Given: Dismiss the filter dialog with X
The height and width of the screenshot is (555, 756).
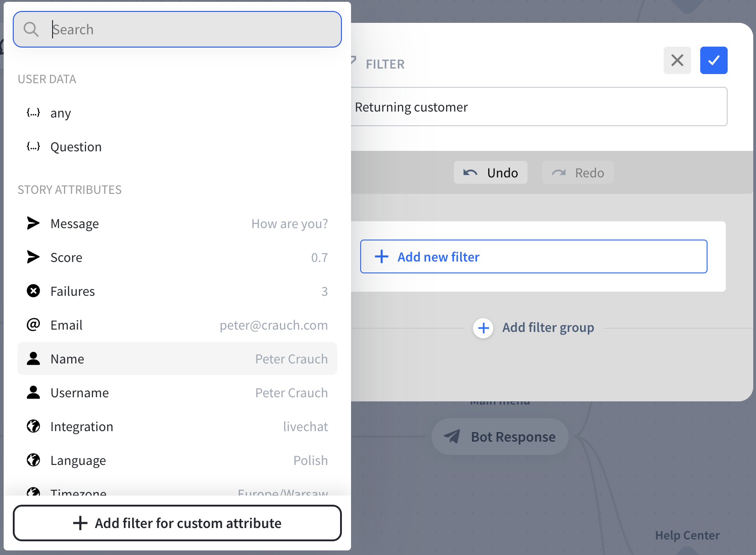Looking at the screenshot, I should tap(677, 60).
